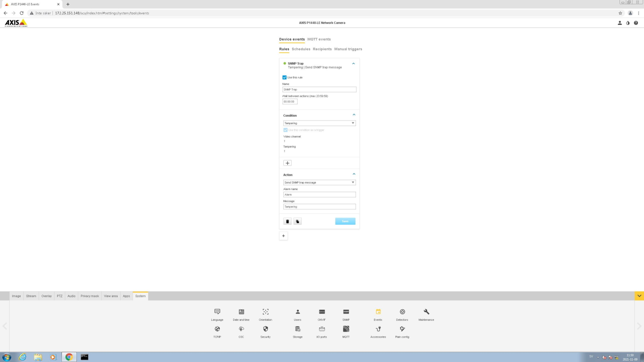Click the rule Name input field

click(319, 90)
